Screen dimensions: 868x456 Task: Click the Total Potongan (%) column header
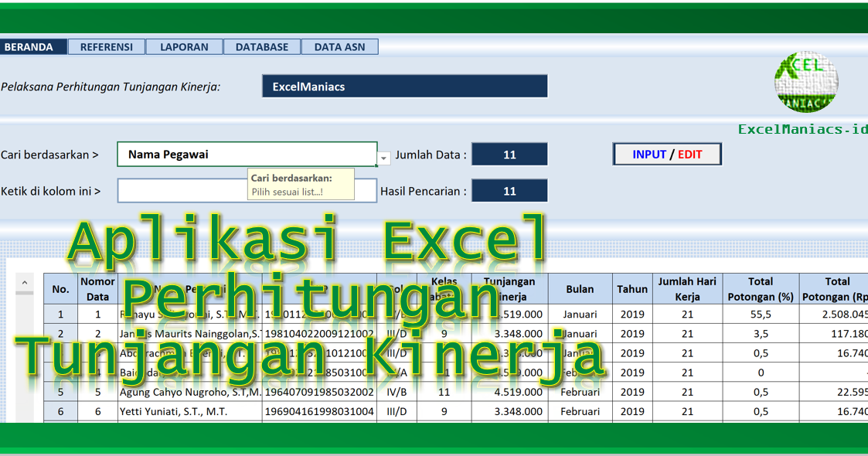coord(760,289)
